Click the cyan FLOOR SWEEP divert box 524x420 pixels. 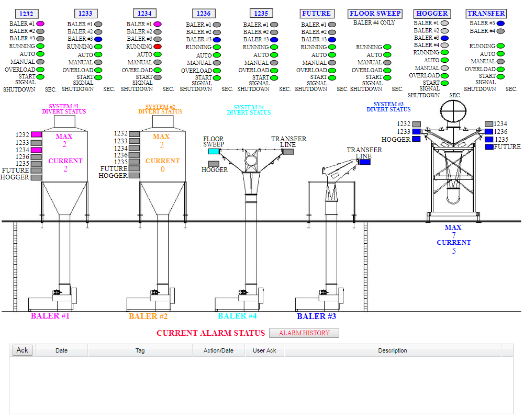[x=214, y=151]
